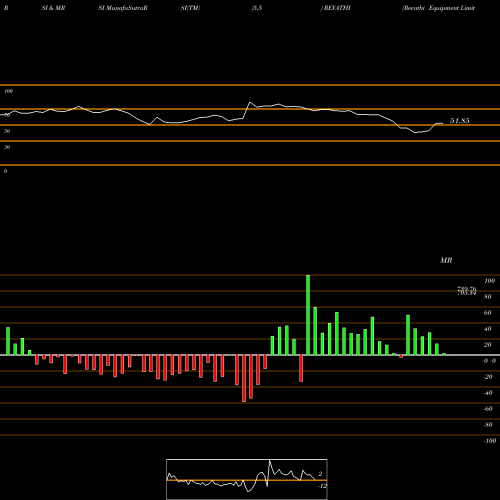500x500 pixels.
Task: Click the -12 value in mini chart
Action: coord(322,486)
